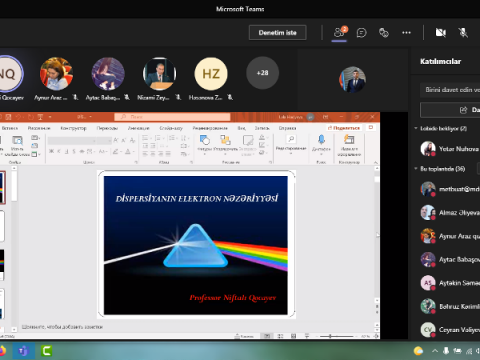
Task: Click the increase font size icon
Action: [116, 141]
